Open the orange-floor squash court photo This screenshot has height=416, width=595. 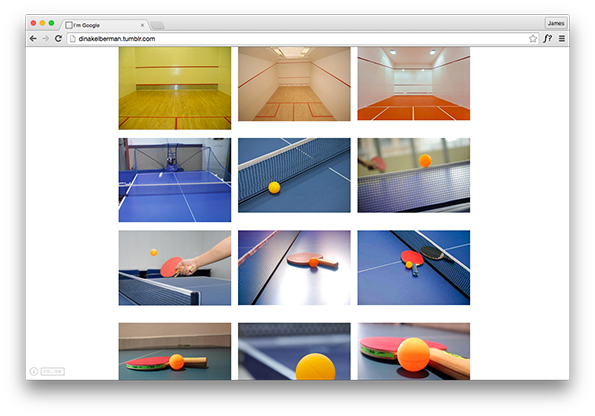click(414, 84)
